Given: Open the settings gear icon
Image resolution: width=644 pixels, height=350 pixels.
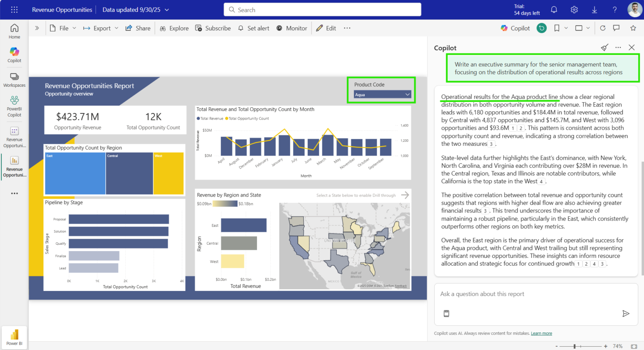Looking at the screenshot, I should pyautogui.click(x=574, y=10).
